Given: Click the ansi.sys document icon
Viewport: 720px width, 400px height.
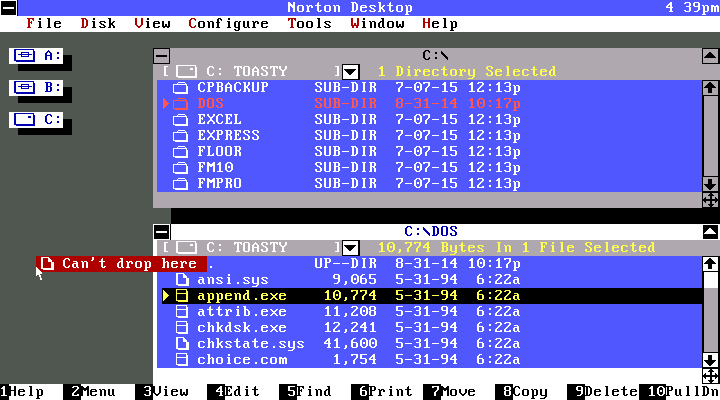Looking at the screenshot, I should [182, 280].
